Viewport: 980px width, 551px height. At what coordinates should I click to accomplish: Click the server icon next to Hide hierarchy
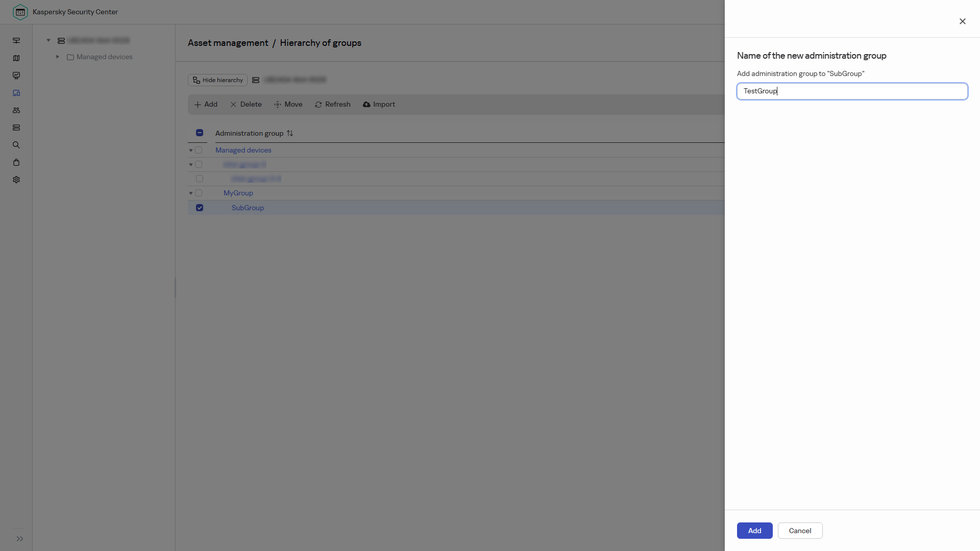click(256, 80)
